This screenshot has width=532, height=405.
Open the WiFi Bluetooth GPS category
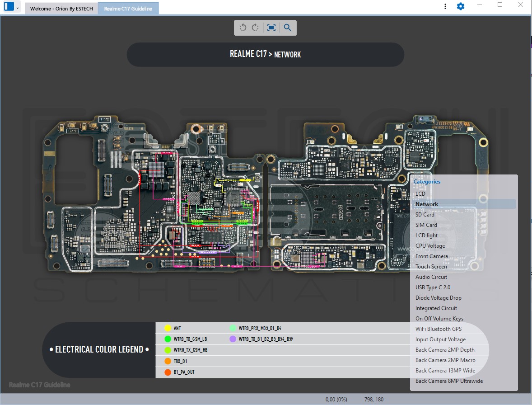(438, 329)
